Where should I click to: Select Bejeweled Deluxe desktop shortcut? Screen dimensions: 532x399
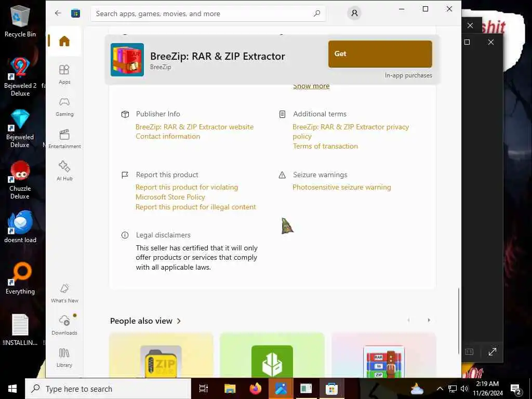pos(20,129)
